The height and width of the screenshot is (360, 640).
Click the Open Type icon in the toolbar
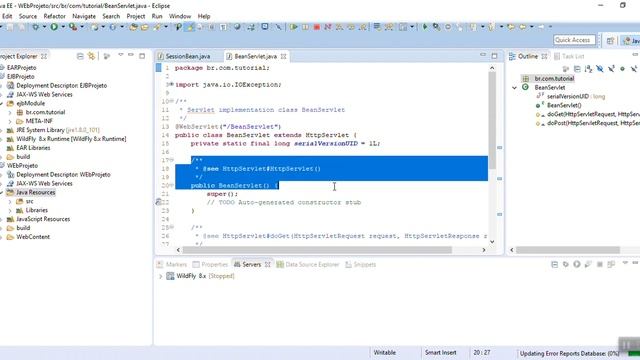[x=133, y=27]
